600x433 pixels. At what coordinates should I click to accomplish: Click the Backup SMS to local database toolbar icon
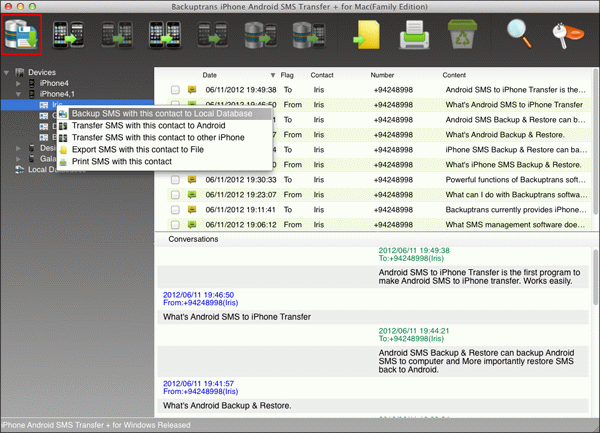pos(21,35)
